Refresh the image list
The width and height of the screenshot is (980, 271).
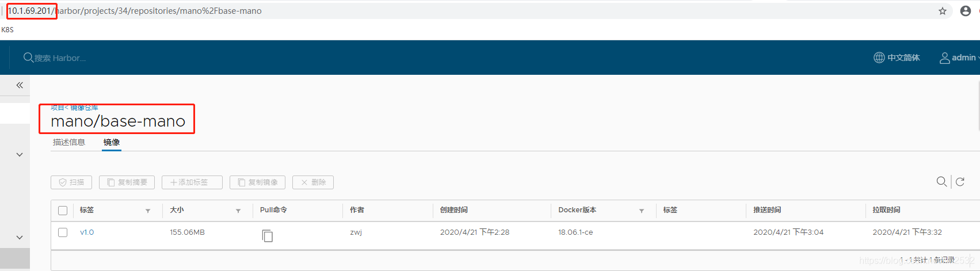pos(960,182)
